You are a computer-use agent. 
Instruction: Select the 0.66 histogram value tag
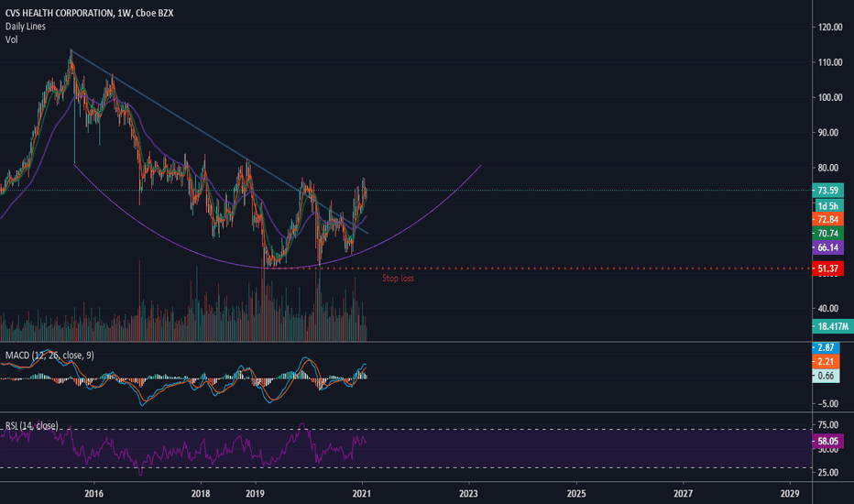point(826,376)
